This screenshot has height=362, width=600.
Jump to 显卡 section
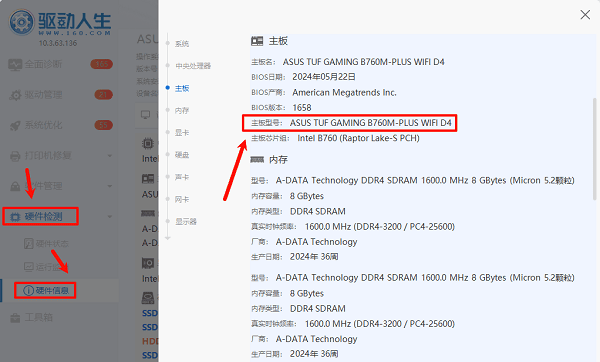pyautogui.click(x=182, y=133)
